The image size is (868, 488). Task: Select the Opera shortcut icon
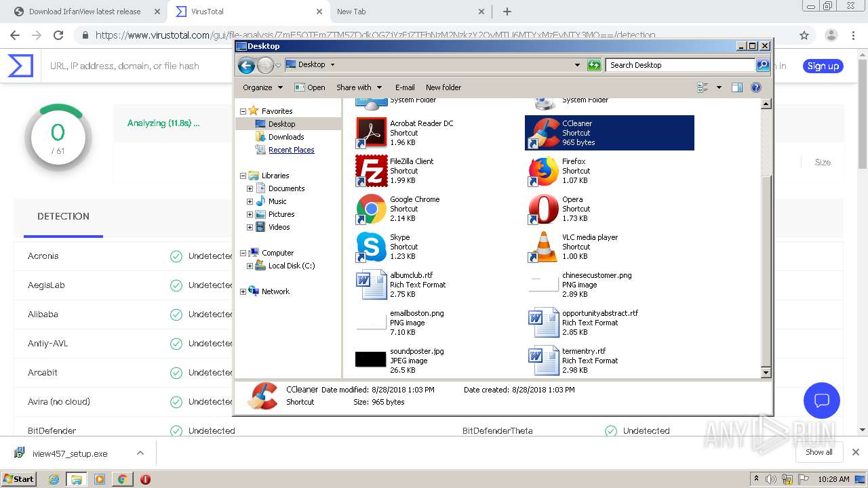tap(544, 209)
